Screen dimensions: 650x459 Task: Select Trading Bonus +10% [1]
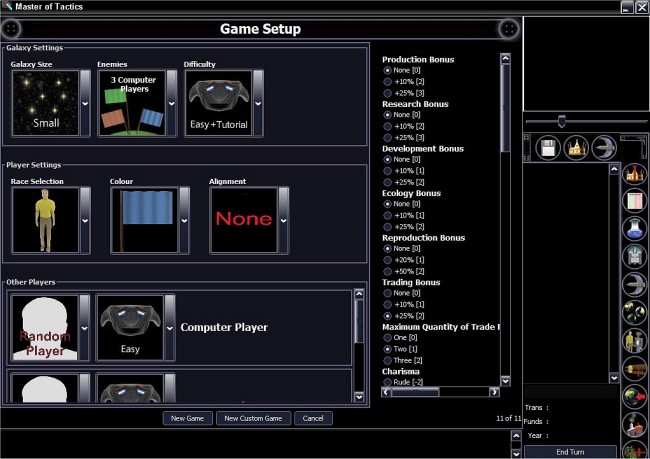pyautogui.click(x=404, y=304)
